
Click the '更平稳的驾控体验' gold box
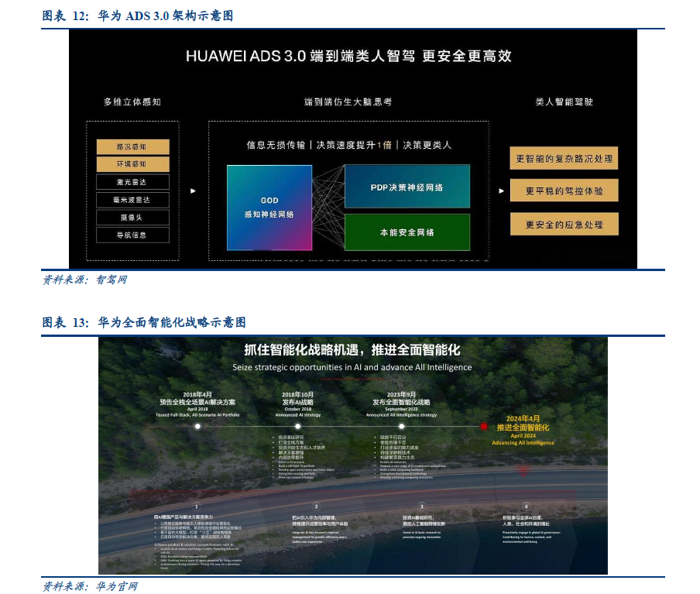(564, 191)
